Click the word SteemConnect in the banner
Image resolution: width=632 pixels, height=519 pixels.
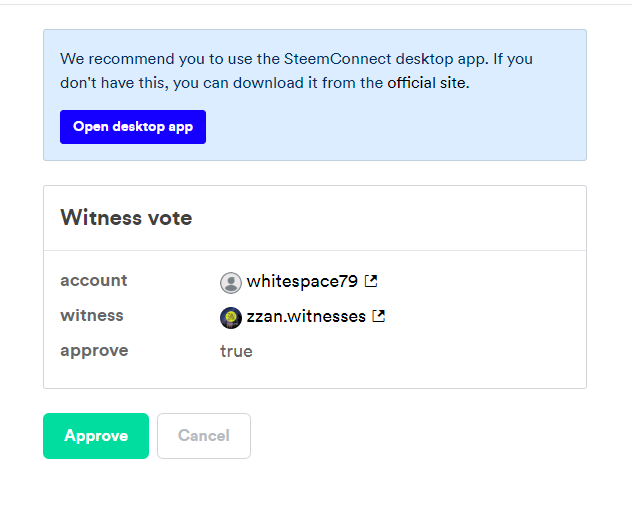coord(338,59)
